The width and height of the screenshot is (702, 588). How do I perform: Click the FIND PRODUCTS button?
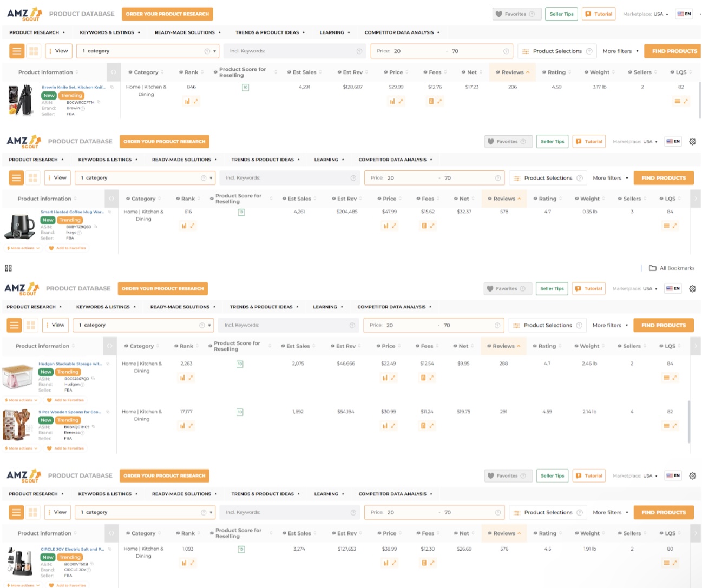coord(673,51)
